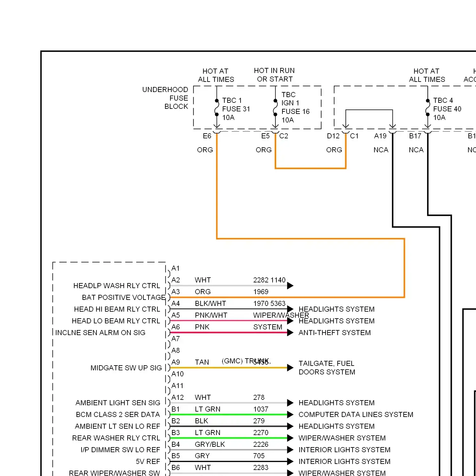Click connector pin label B17
Viewport: 476px width, 476px height.
click(x=415, y=136)
